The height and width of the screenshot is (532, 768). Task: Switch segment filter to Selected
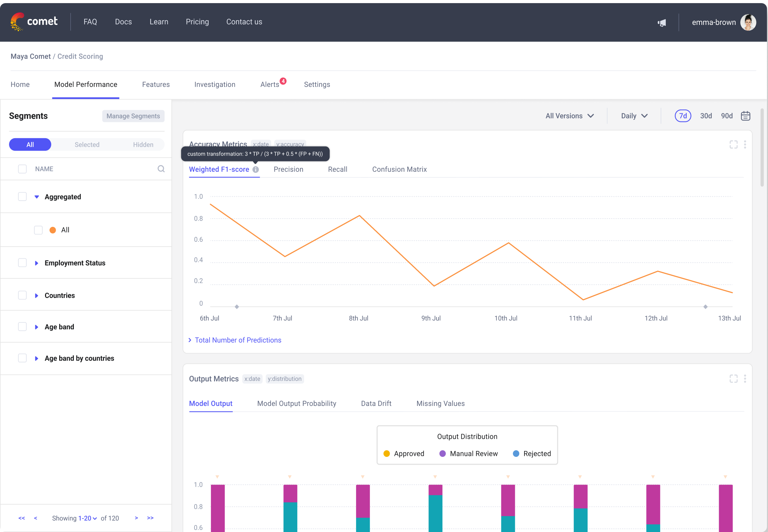point(87,144)
